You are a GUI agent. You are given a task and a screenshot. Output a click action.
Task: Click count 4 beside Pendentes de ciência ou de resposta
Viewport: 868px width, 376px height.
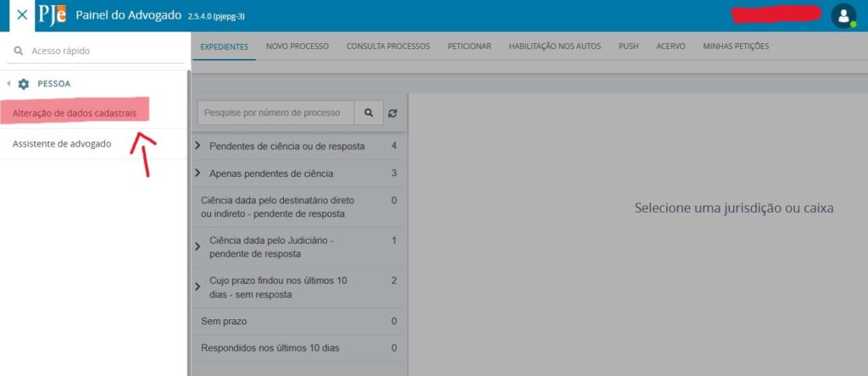point(394,146)
